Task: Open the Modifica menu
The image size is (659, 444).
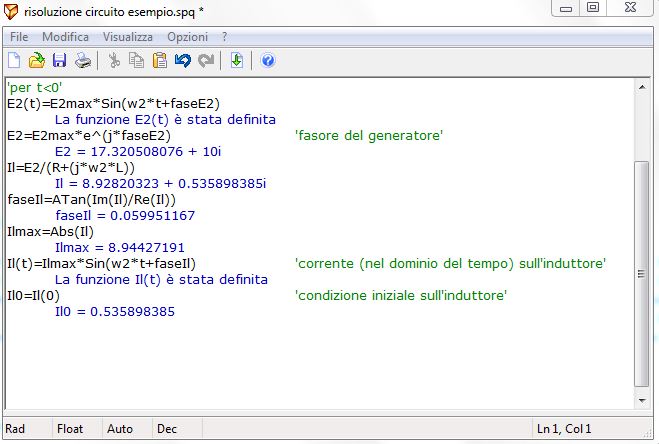Action: (x=65, y=36)
